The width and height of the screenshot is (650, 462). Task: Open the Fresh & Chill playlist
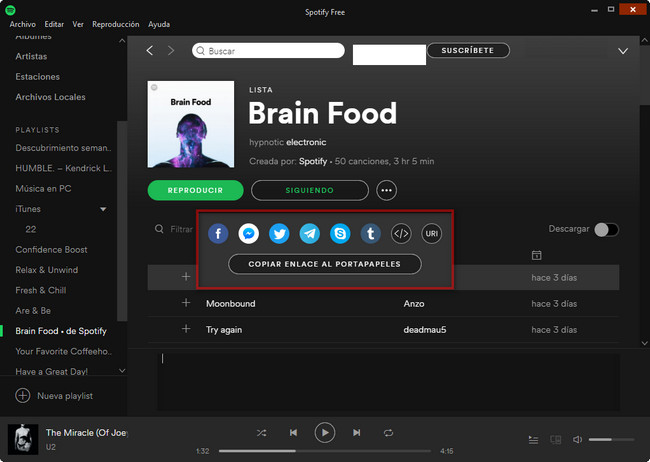(x=41, y=290)
